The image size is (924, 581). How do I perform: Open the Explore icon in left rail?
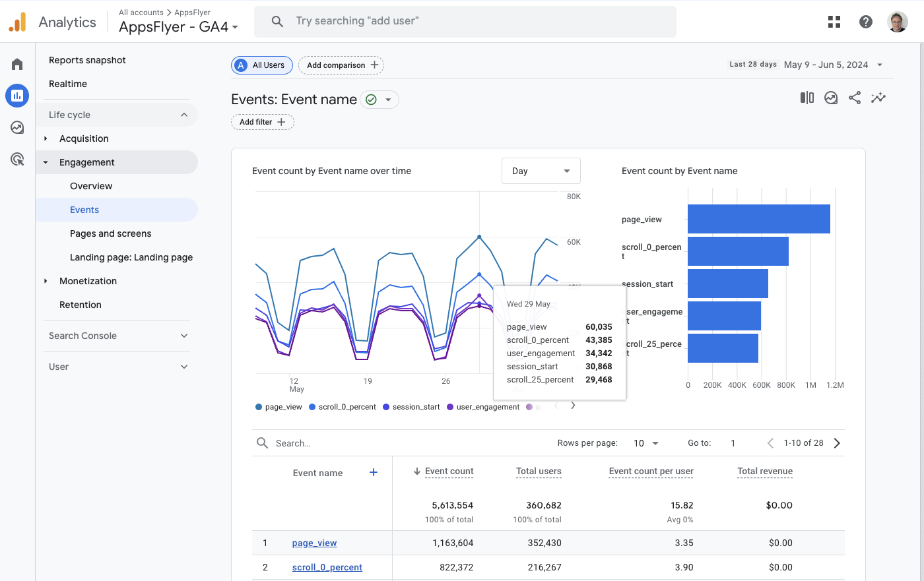(x=17, y=127)
